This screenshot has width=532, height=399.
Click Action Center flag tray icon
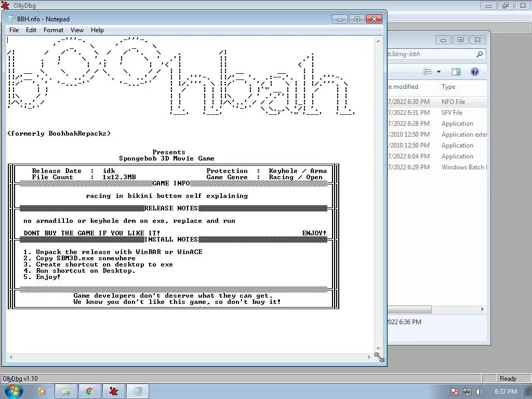coord(454,392)
